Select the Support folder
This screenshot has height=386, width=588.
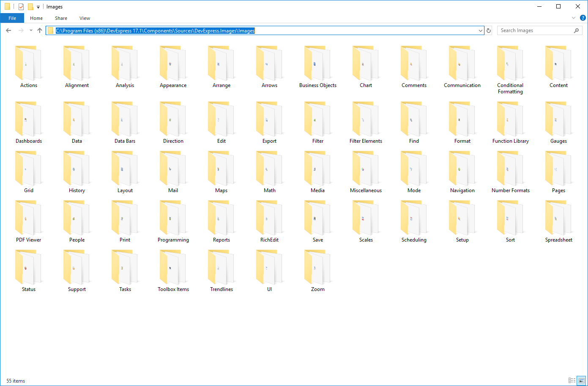77,271
